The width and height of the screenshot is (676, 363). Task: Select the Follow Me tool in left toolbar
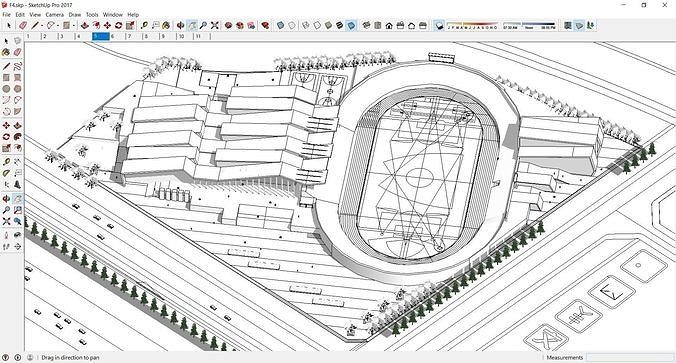pyautogui.click(x=17, y=137)
